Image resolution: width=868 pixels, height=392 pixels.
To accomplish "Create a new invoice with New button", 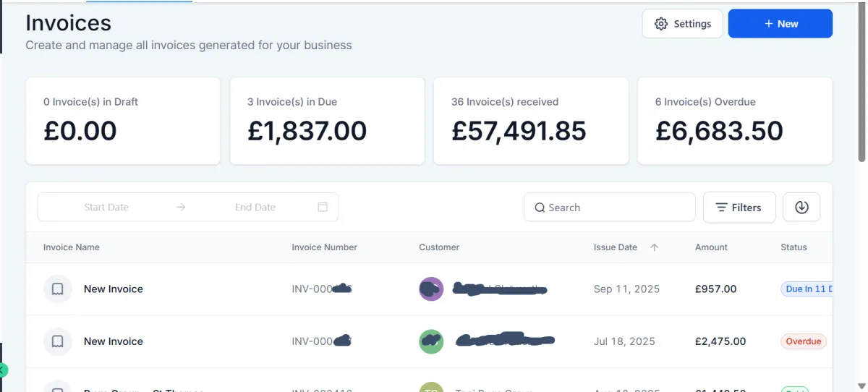I will [x=780, y=24].
